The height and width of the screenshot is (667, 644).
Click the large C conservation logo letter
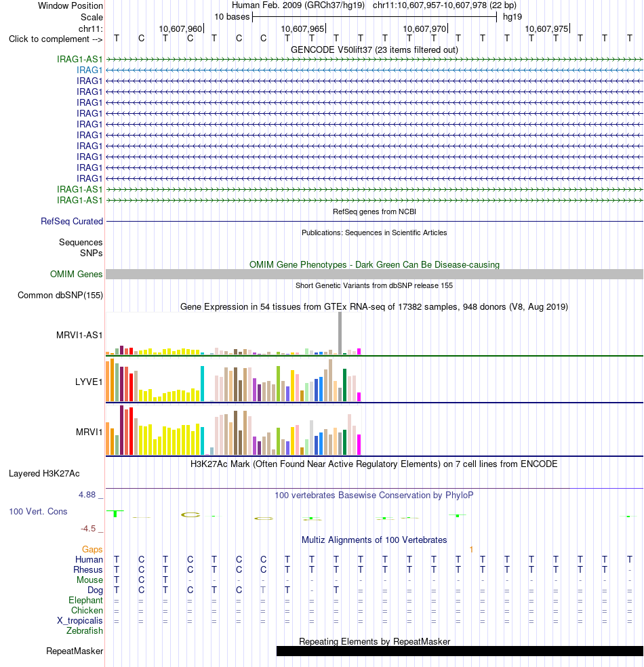tap(190, 514)
